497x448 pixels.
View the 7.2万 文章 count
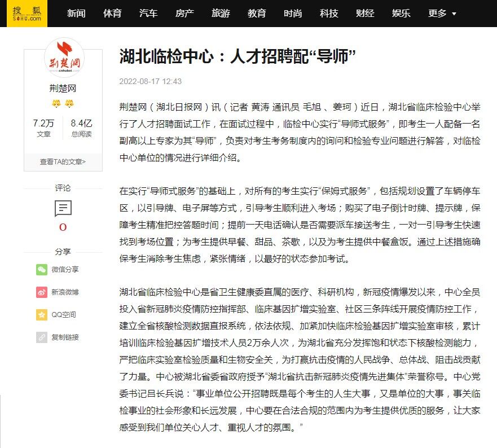(x=44, y=128)
